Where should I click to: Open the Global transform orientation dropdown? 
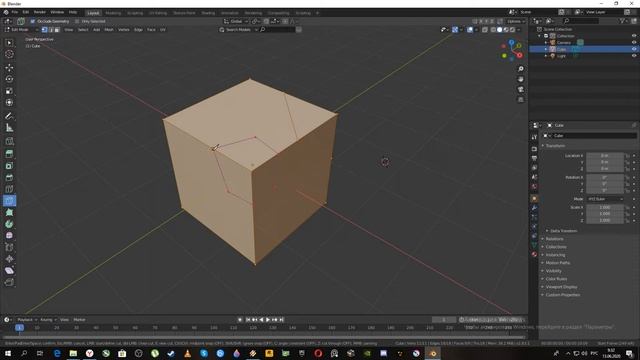[236, 21]
